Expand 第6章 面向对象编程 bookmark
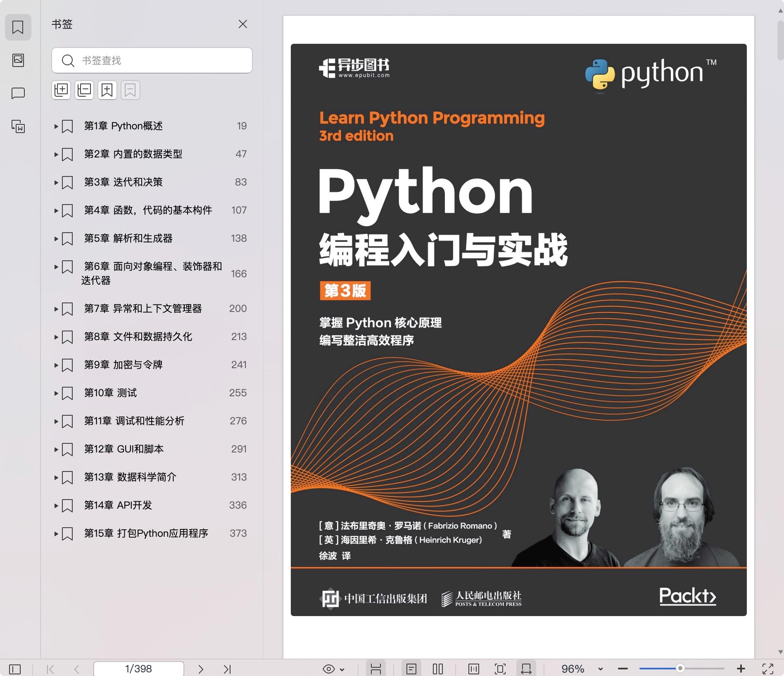Viewport: 784px width, 676px height. (x=56, y=267)
